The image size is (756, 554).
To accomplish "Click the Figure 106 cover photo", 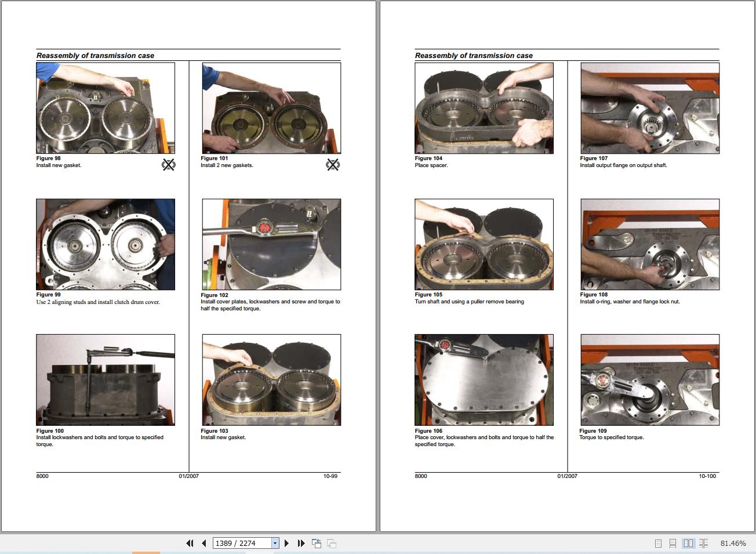I will [x=484, y=380].
